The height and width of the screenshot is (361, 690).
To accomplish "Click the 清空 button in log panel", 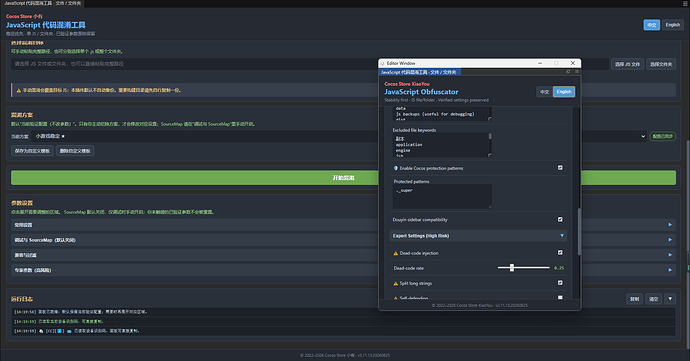I will click(x=653, y=299).
